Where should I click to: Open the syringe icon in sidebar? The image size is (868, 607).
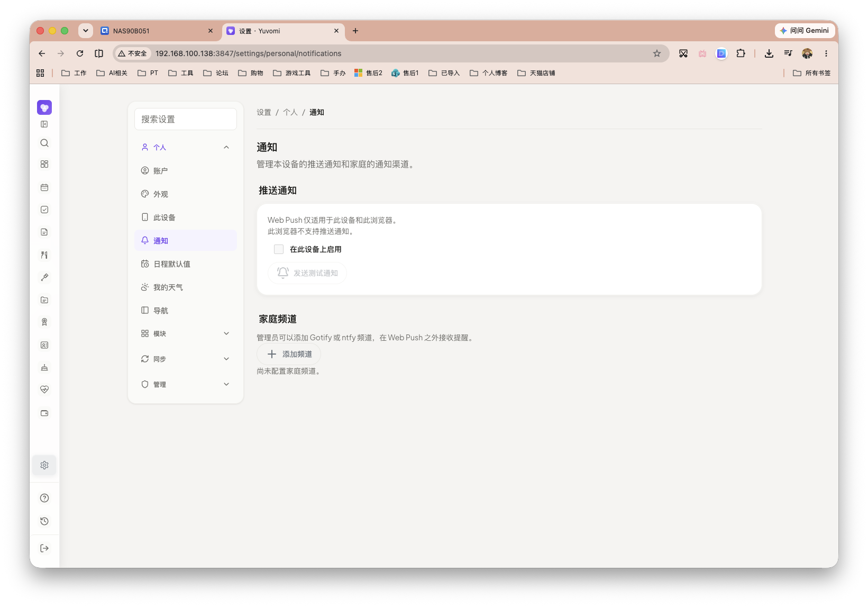click(x=44, y=277)
